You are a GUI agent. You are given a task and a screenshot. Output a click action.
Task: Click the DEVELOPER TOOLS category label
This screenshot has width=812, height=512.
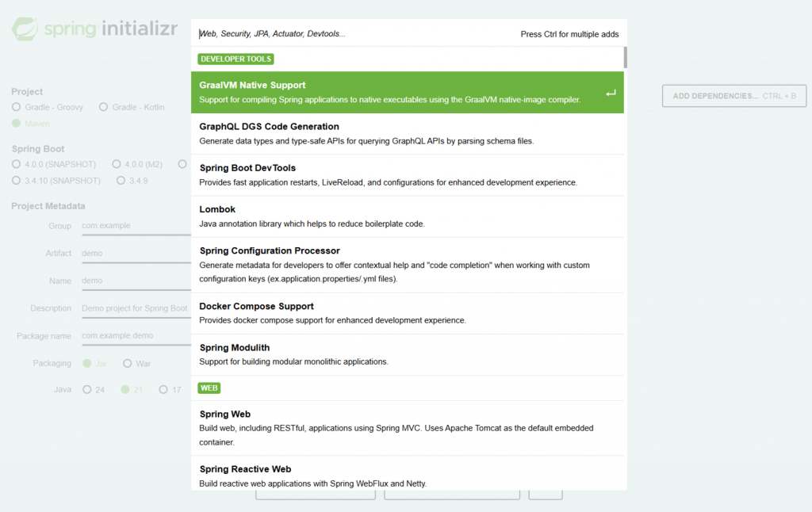coord(236,59)
